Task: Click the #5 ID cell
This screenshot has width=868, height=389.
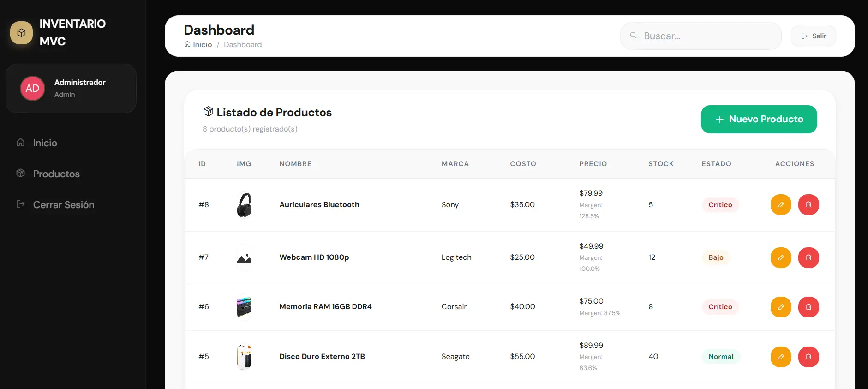Action: pos(204,357)
